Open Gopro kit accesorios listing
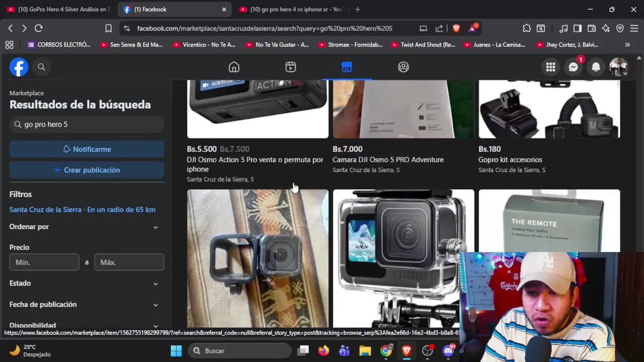 click(x=510, y=160)
